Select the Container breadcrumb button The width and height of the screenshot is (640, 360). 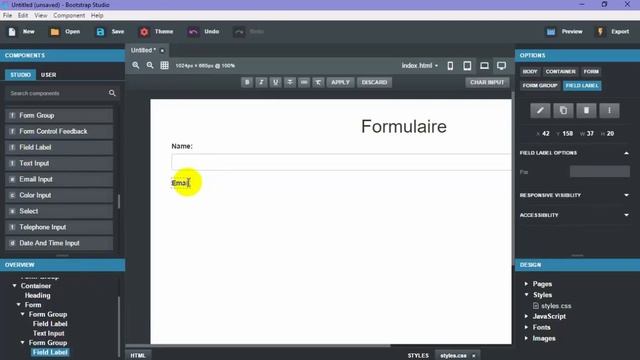[560, 71]
